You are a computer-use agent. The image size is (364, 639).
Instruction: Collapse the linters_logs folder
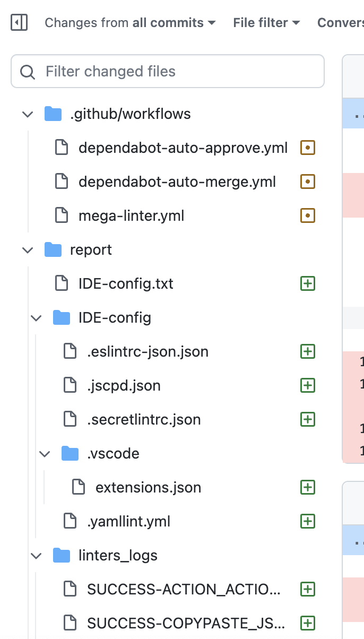click(x=36, y=555)
